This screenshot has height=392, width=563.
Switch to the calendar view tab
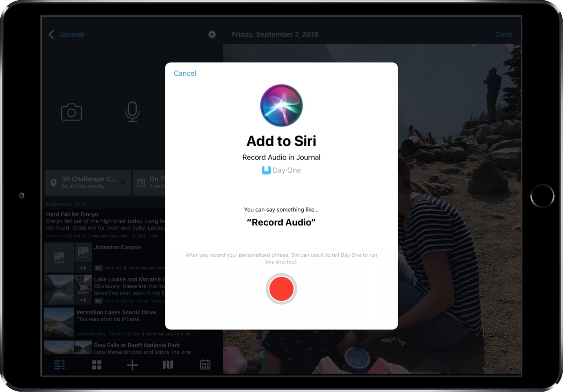(x=205, y=365)
